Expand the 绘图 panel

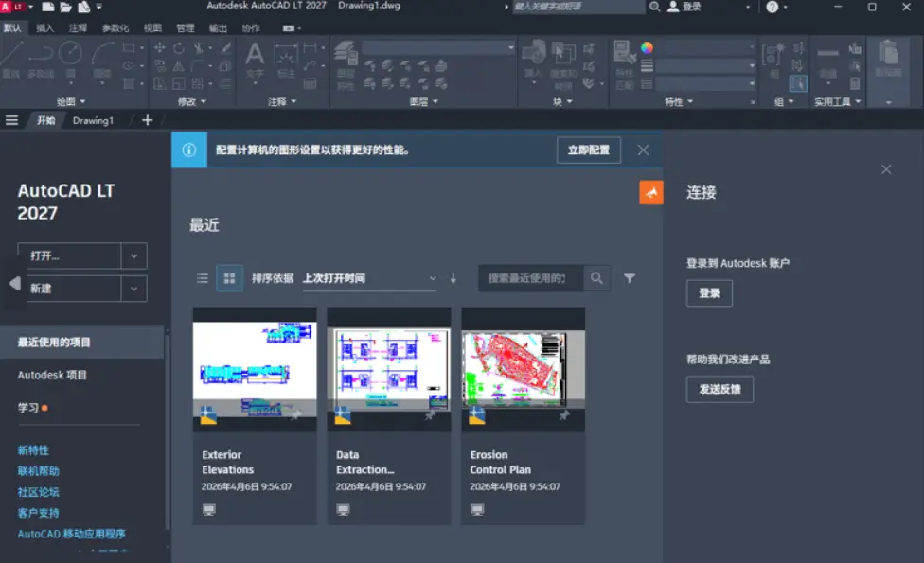point(71,102)
